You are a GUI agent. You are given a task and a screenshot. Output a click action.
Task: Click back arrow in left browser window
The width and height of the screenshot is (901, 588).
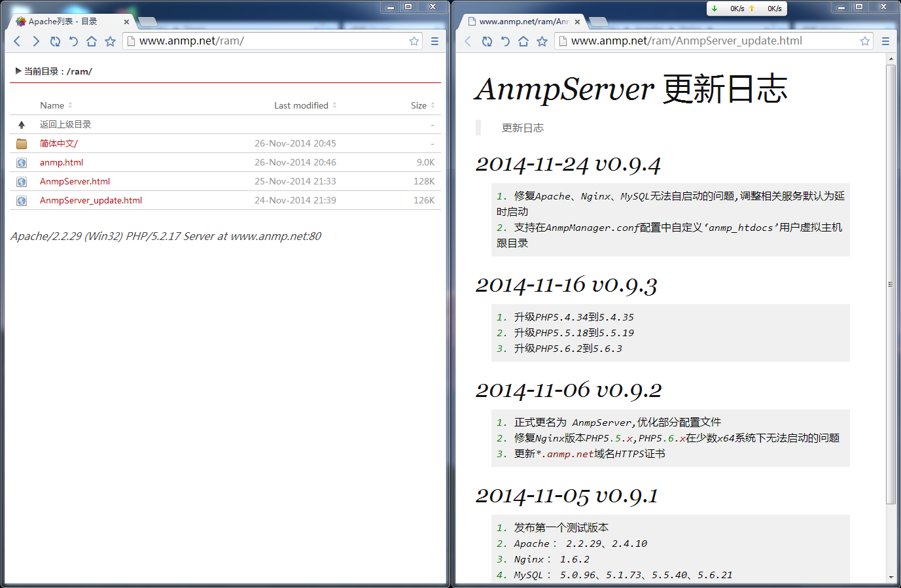(x=18, y=41)
